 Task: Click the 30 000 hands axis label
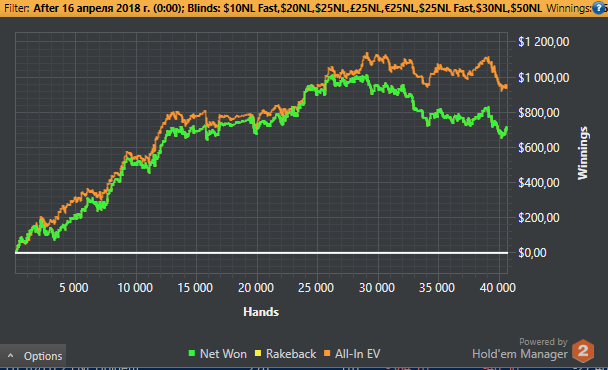[377, 288]
